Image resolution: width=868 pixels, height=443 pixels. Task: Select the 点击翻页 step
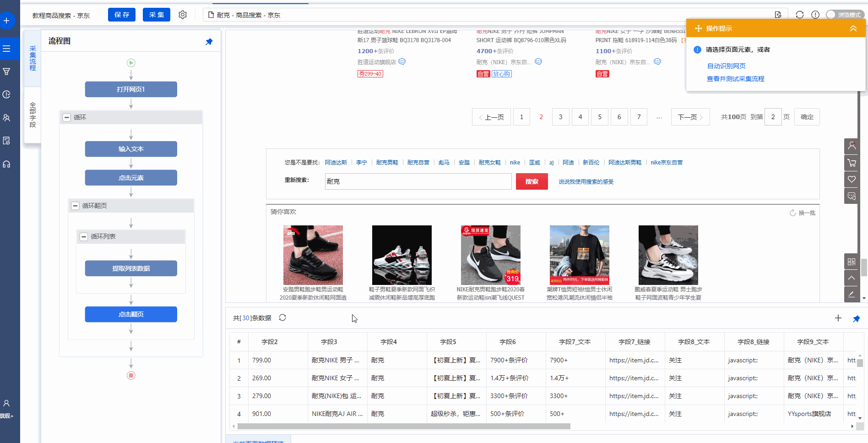pos(131,314)
